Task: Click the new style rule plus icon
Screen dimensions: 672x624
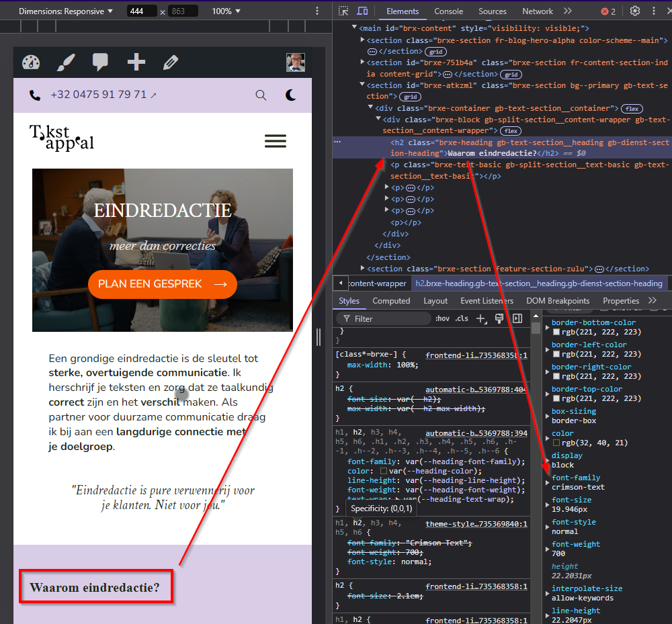Action: click(482, 318)
